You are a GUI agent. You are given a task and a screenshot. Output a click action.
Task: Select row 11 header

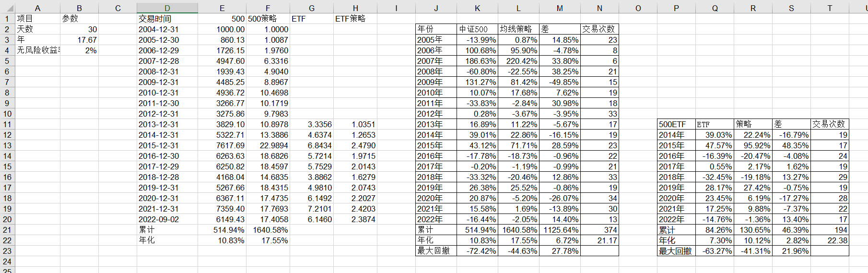[x=7, y=124]
